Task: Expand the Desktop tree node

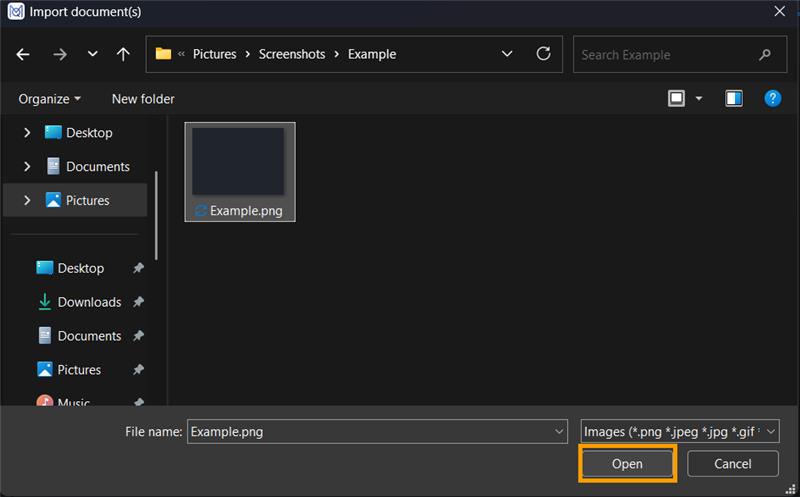Action: pos(27,133)
